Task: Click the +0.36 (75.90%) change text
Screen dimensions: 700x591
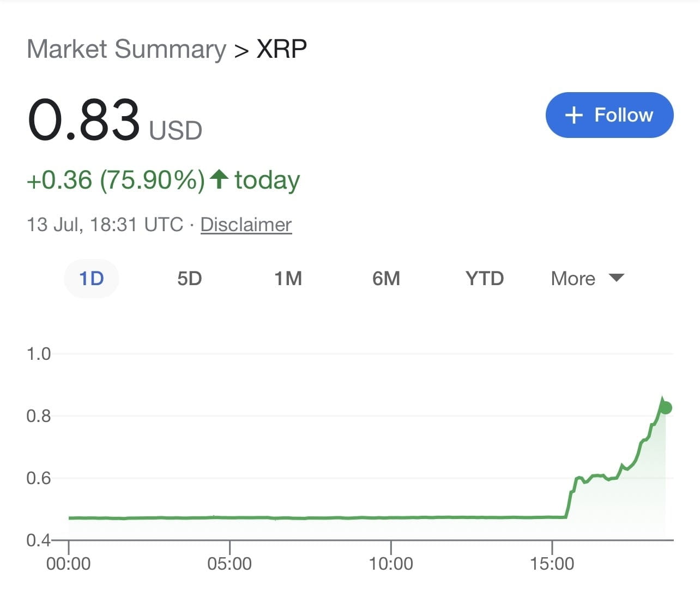Action: [116, 180]
